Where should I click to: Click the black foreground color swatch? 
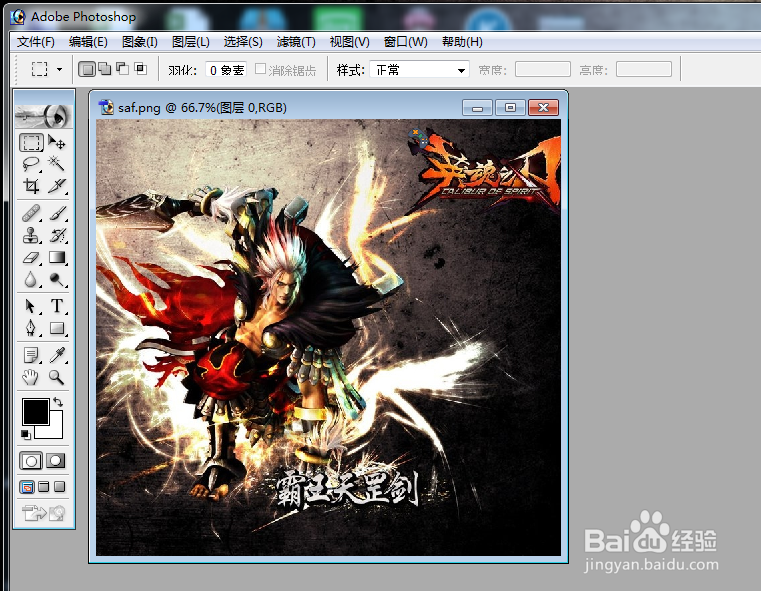(35, 412)
